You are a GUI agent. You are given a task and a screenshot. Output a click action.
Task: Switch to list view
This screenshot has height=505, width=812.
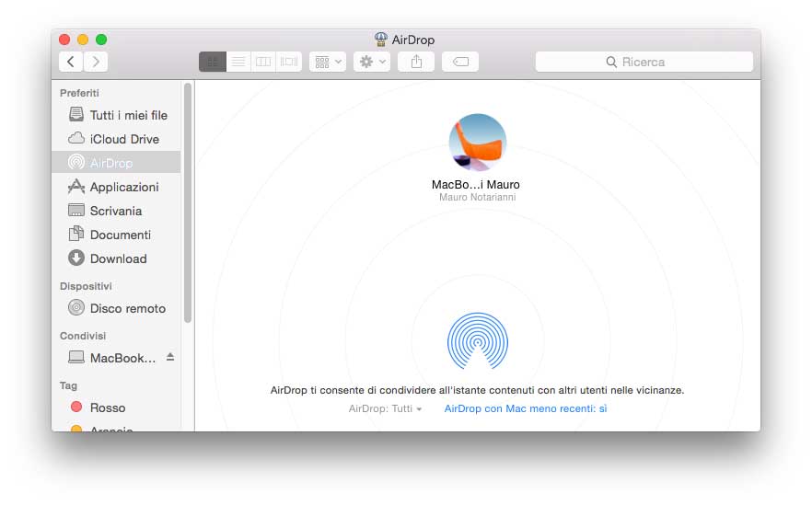pos(238,63)
